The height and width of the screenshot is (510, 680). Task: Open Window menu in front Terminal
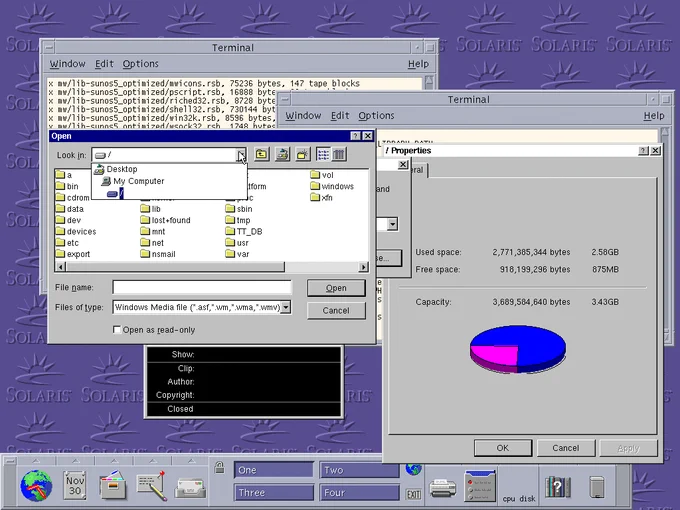303,116
